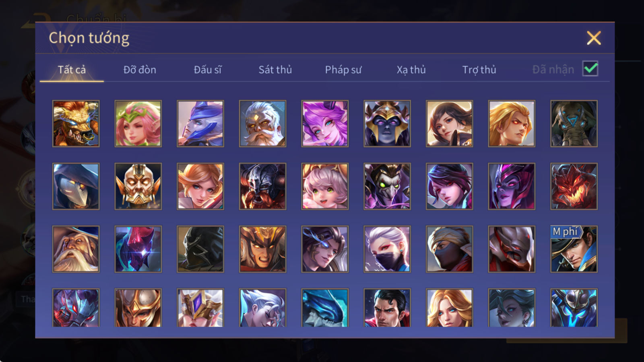Select the blonde woman with blue eyes portrait
This screenshot has width=644, height=362.
point(449,307)
